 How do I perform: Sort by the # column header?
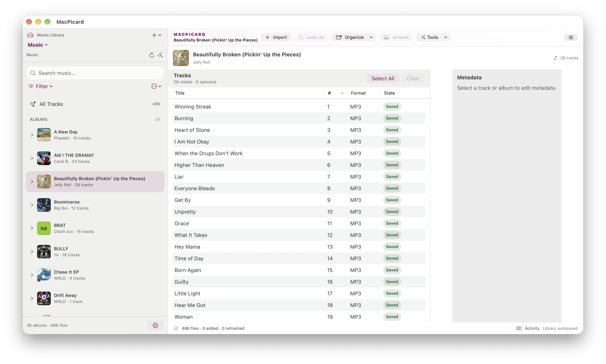tap(335, 93)
